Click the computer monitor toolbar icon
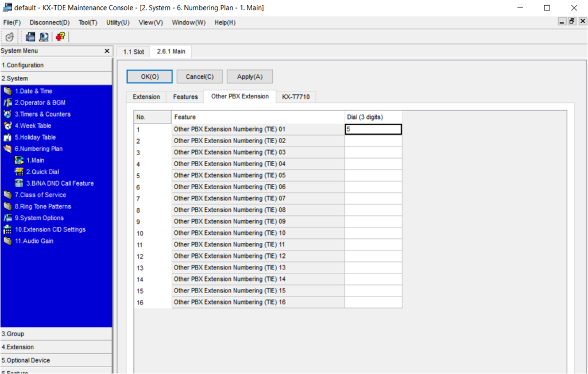The width and height of the screenshot is (588, 374). pyautogui.click(x=44, y=37)
